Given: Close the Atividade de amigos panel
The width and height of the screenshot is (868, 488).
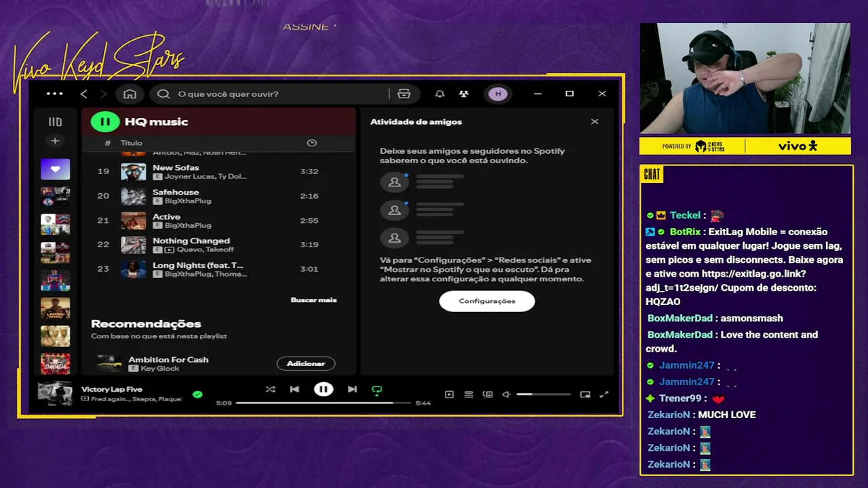Looking at the screenshot, I should point(595,122).
